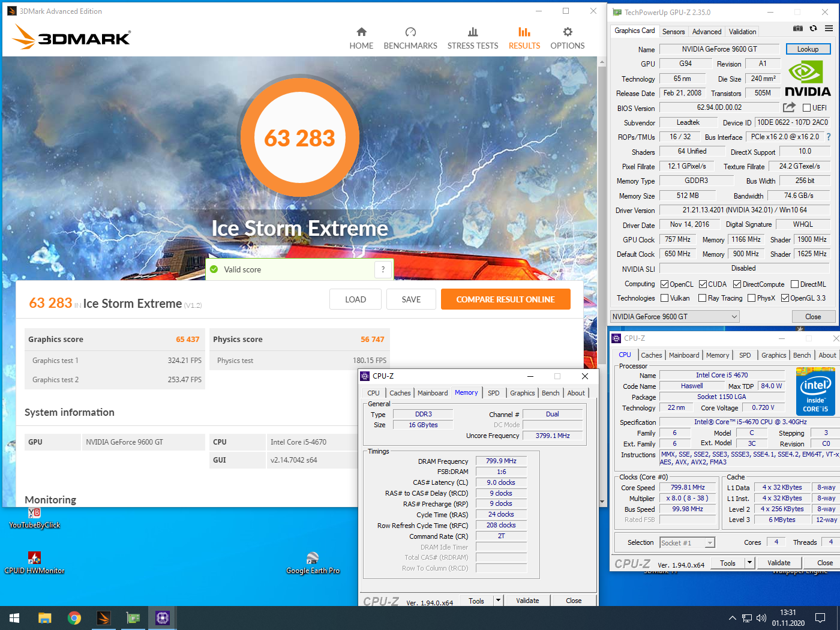Click the DRAM Frequency value 799.9 MHz
Screen dimensions: 840x630
[x=501, y=461]
